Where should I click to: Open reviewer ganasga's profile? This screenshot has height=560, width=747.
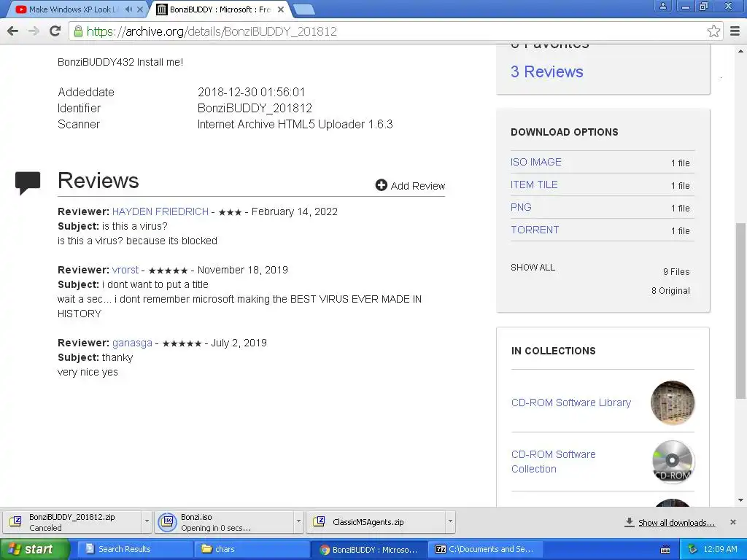click(x=133, y=343)
